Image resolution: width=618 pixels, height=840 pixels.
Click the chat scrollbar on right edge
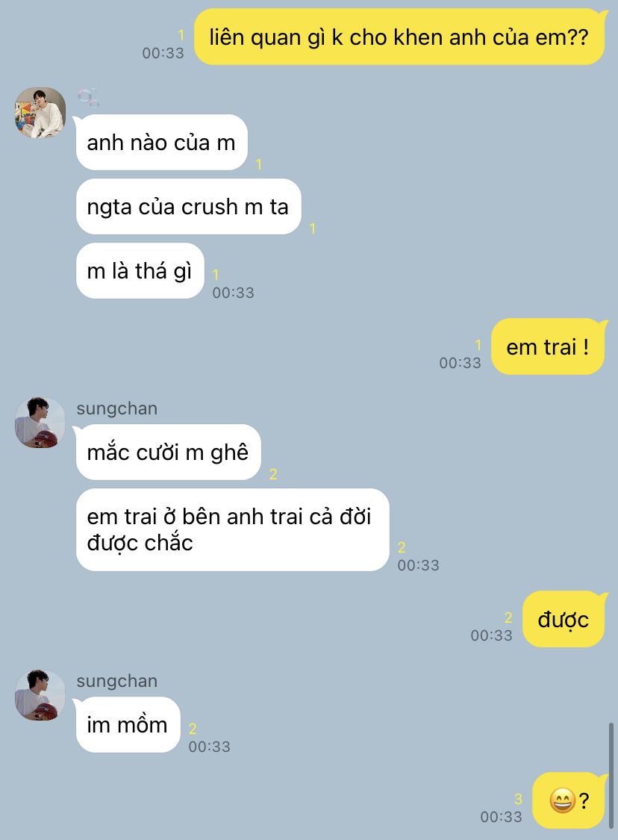[611, 775]
